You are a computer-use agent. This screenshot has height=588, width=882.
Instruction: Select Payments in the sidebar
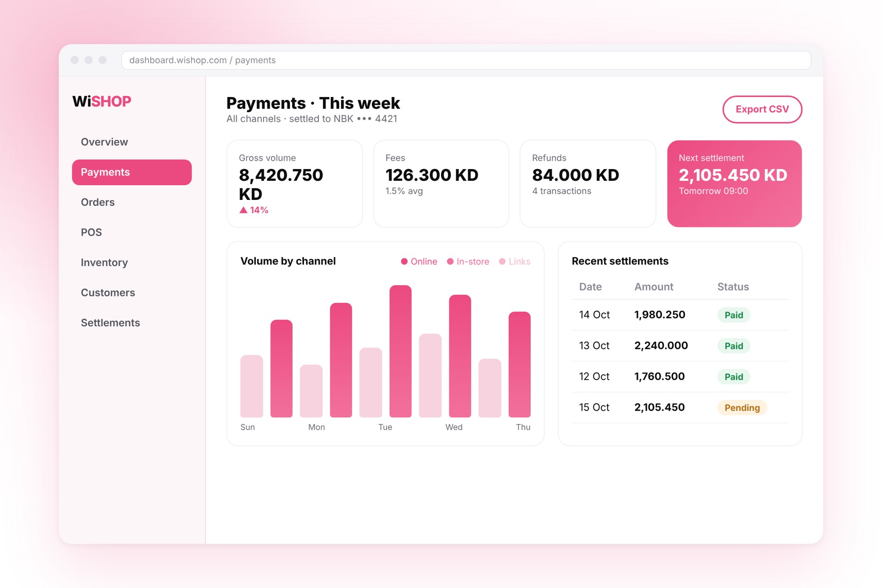coord(131,172)
